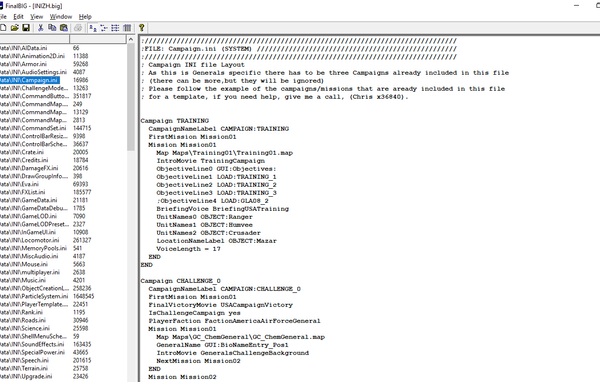Viewport: 600px width, 382px height.
Task: Select ParticleSystem.ini in the file list
Action: click(34, 296)
